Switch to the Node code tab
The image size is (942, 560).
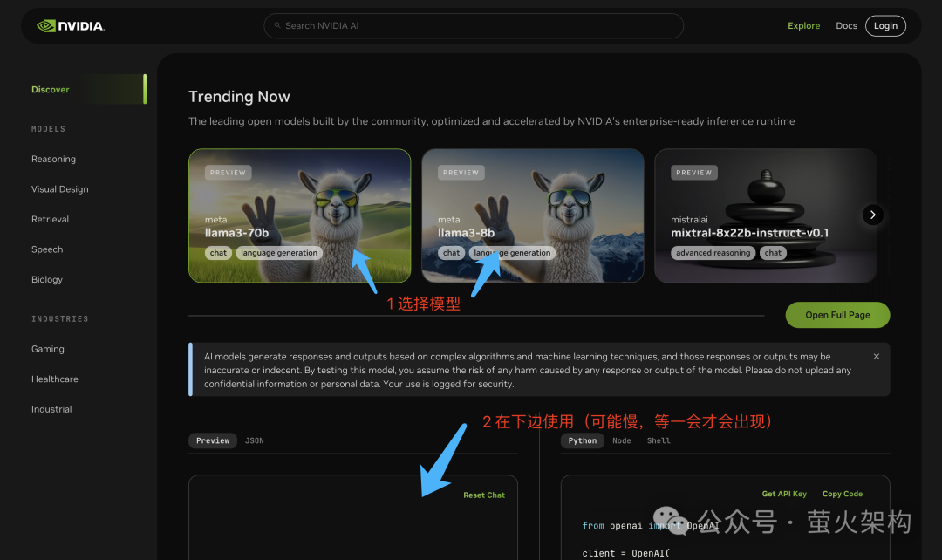(622, 441)
